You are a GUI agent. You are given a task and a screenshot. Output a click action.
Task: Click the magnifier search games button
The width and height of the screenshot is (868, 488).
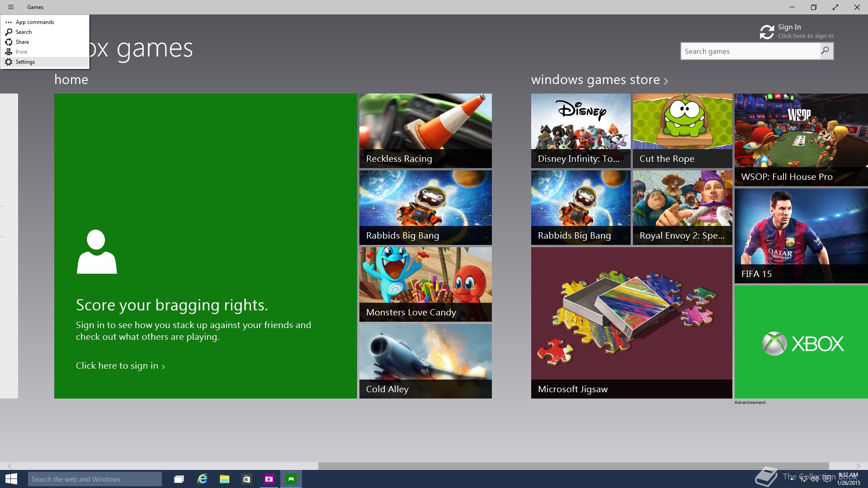pos(826,51)
